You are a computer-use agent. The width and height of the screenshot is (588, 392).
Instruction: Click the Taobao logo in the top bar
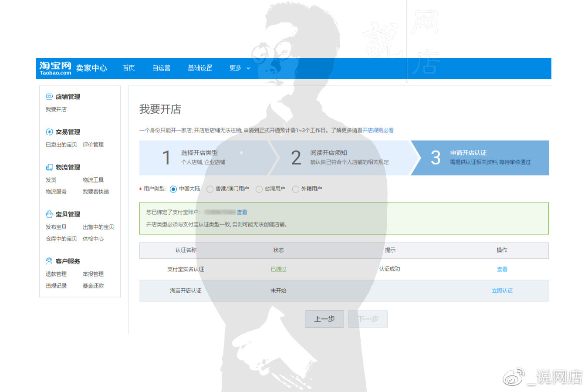coord(55,68)
